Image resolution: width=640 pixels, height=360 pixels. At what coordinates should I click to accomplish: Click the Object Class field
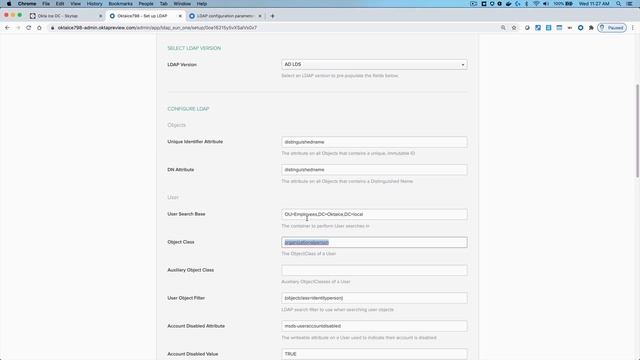point(374,242)
